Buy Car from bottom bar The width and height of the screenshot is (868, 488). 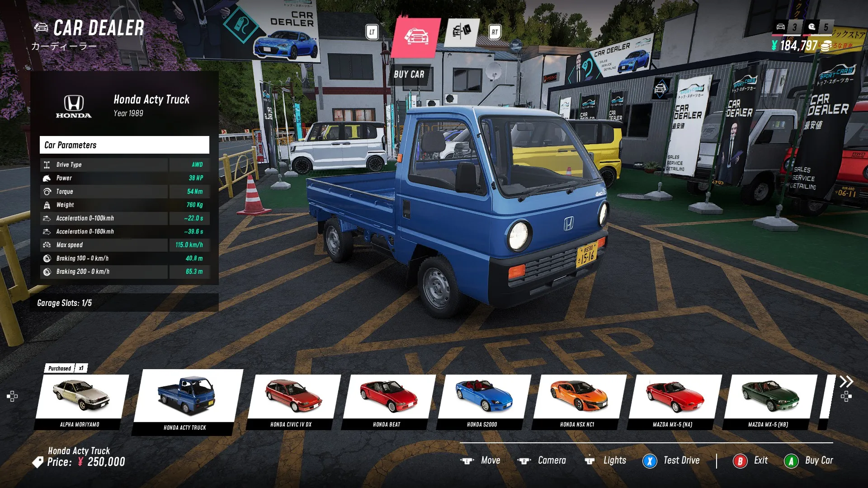(819, 460)
